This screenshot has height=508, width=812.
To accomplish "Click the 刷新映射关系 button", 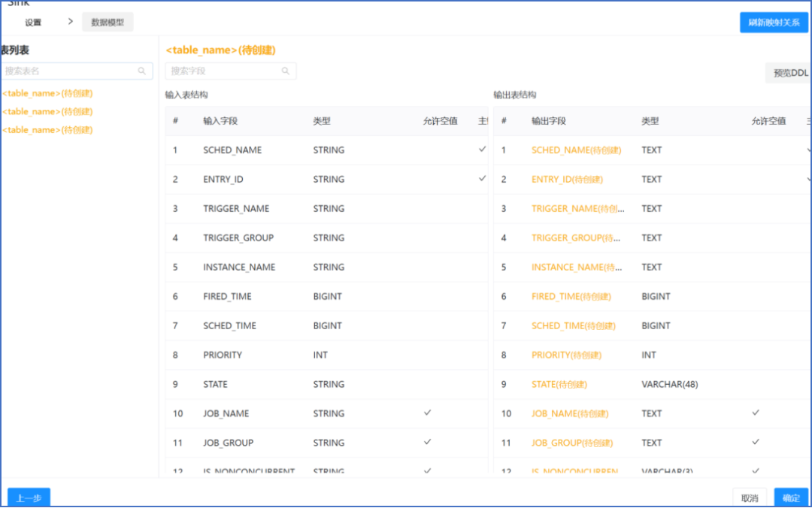I will click(774, 23).
